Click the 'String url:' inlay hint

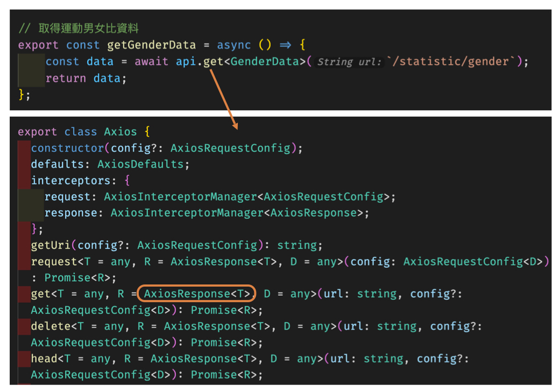click(349, 62)
